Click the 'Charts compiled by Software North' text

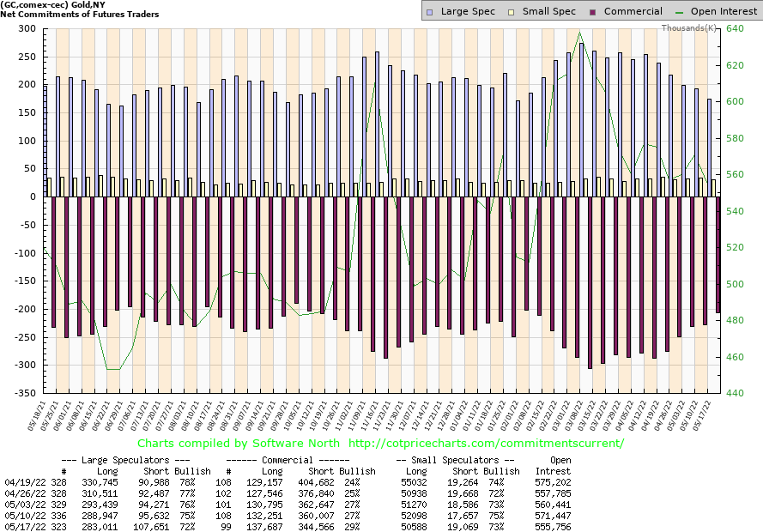click(x=238, y=444)
